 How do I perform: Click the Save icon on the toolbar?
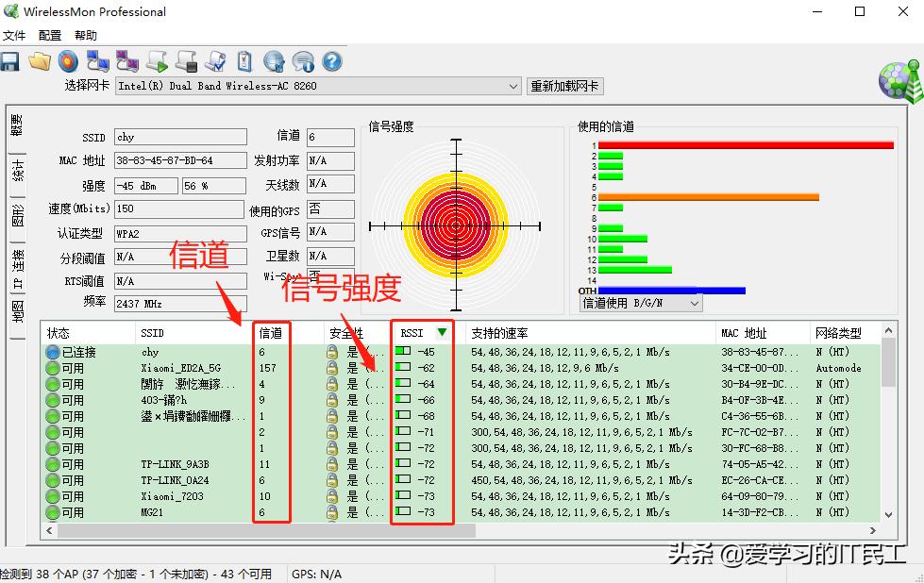[10, 60]
